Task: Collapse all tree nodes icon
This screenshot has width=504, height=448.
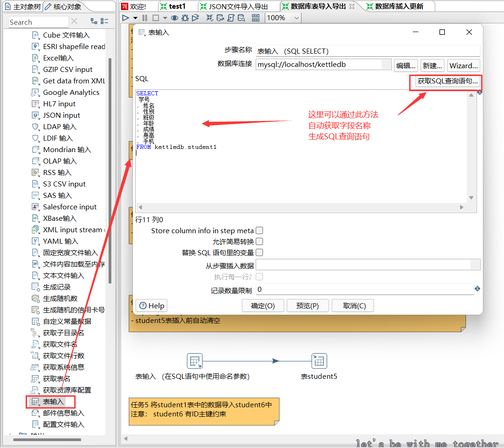Action: pyautogui.click(x=104, y=21)
